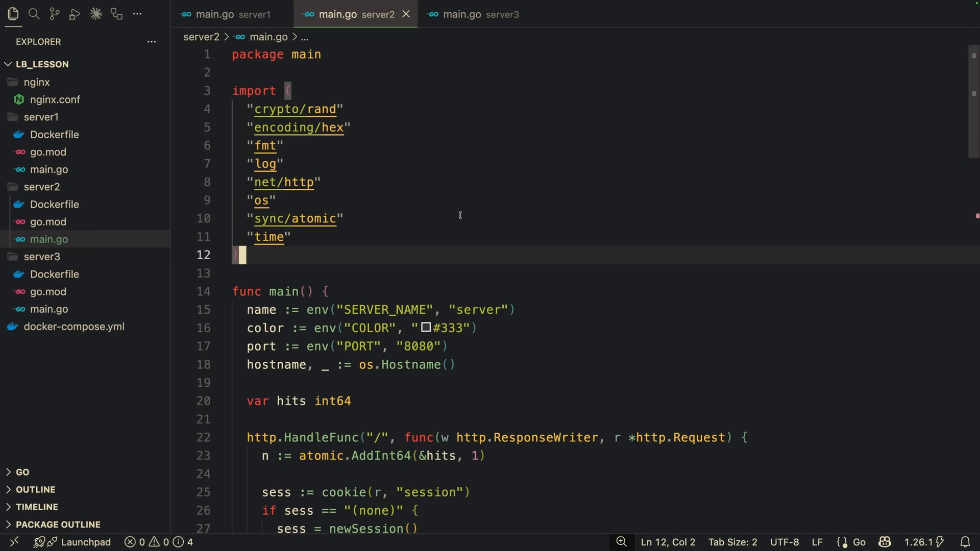Close the main.go server2 tab
The height and width of the screenshot is (551, 980).
[x=406, y=14]
